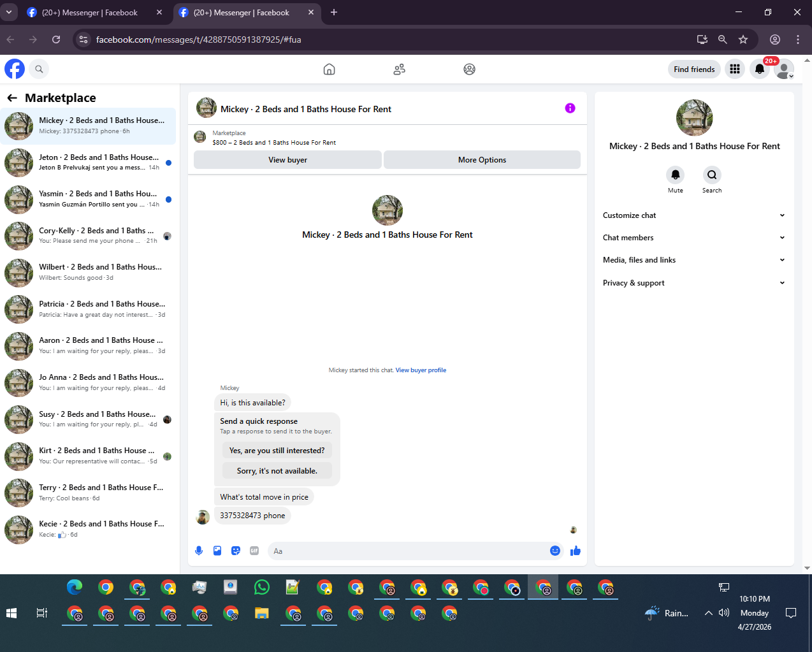Click the address bar URL
The height and width of the screenshot is (652, 812).
tap(198, 40)
